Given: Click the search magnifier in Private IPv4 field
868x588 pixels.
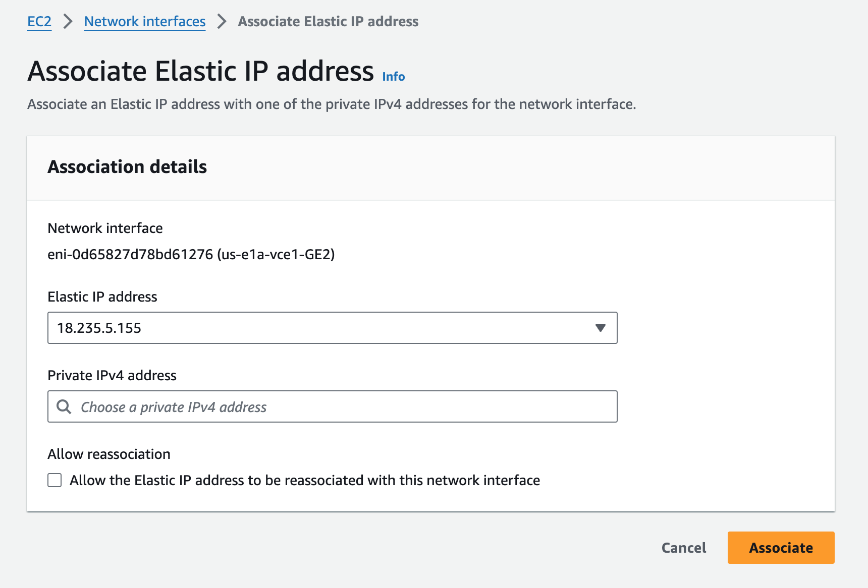Looking at the screenshot, I should [x=64, y=406].
